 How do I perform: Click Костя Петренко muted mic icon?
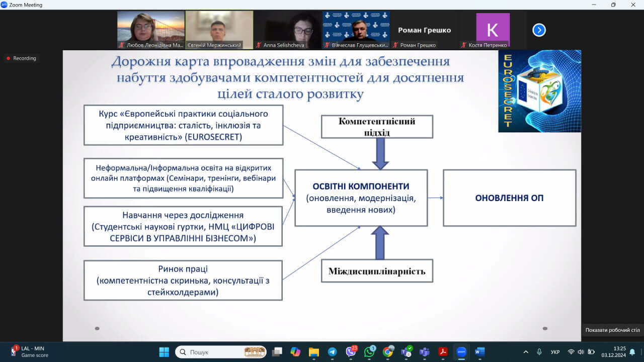click(x=464, y=45)
